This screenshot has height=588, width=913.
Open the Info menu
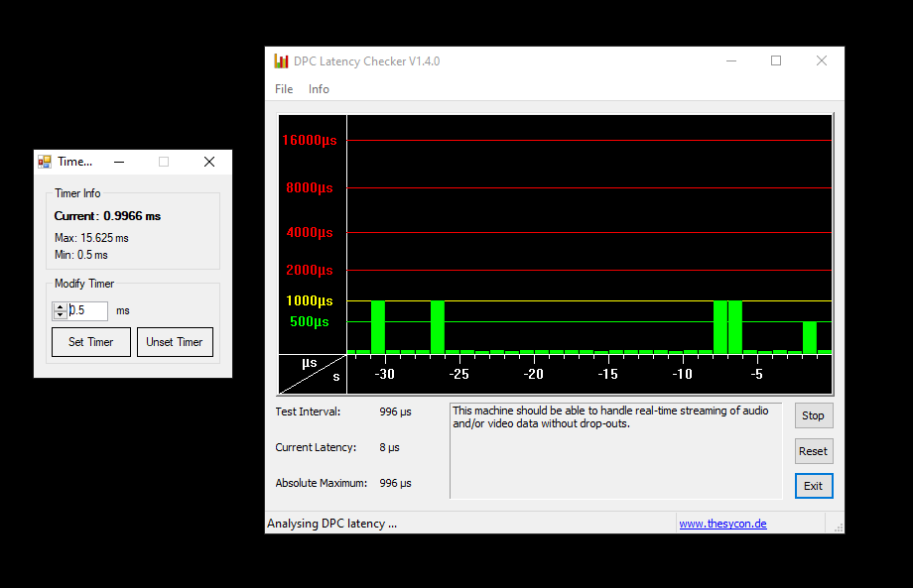319,89
